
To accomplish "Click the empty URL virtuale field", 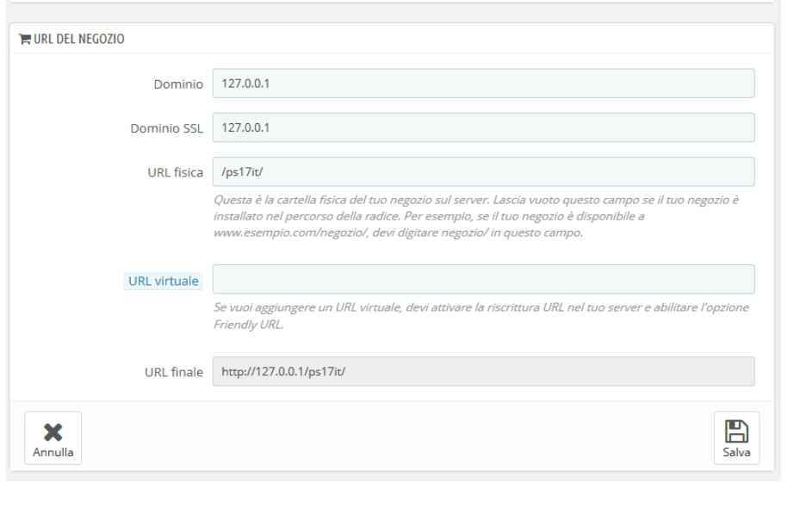I will pos(483,279).
